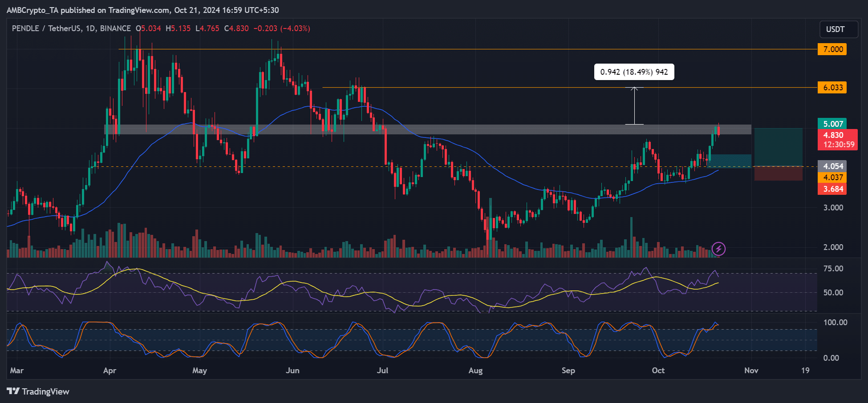Click the green 5.007 price tag
868x403 pixels.
(833, 124)
